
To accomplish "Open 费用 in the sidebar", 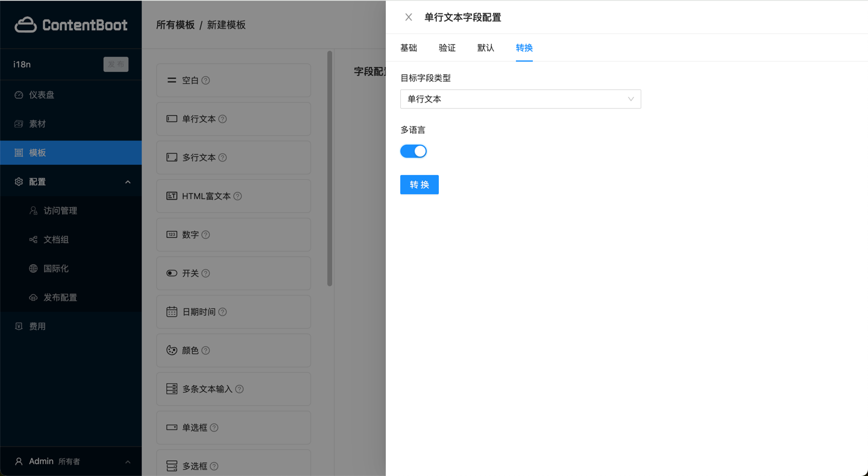I will point(71,326).
